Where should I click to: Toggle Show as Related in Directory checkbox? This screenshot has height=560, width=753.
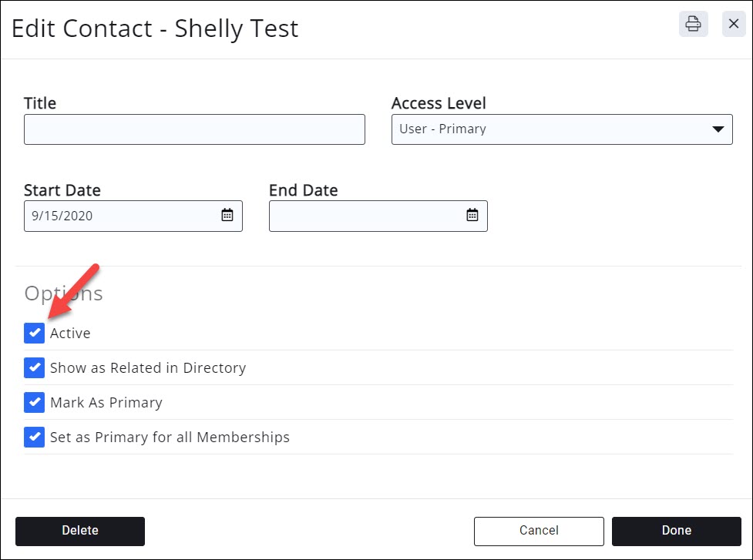click(35, 367)
